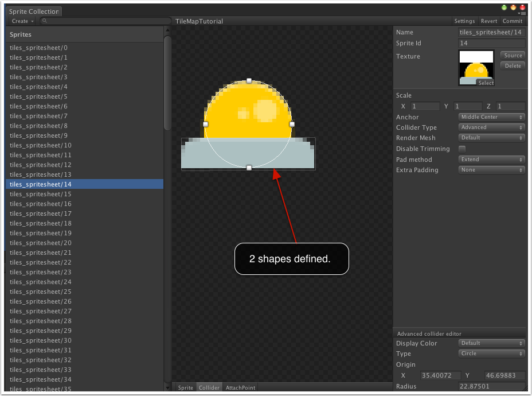Select tiles_spritesheet/15 in sprite list
This screenshot has width=532, height=396.
(x=84, y=194)
